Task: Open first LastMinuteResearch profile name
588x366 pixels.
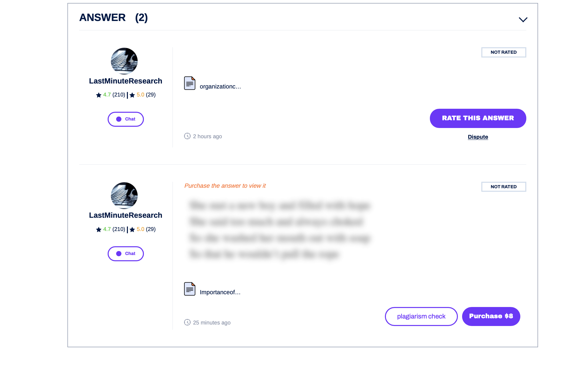Action: [126, 81]
